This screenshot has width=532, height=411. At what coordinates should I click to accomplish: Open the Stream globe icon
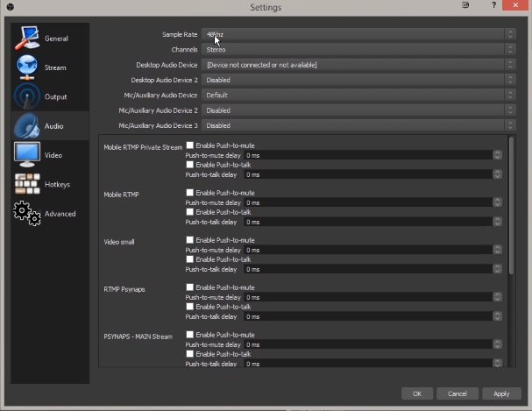[x=27, y=67]
